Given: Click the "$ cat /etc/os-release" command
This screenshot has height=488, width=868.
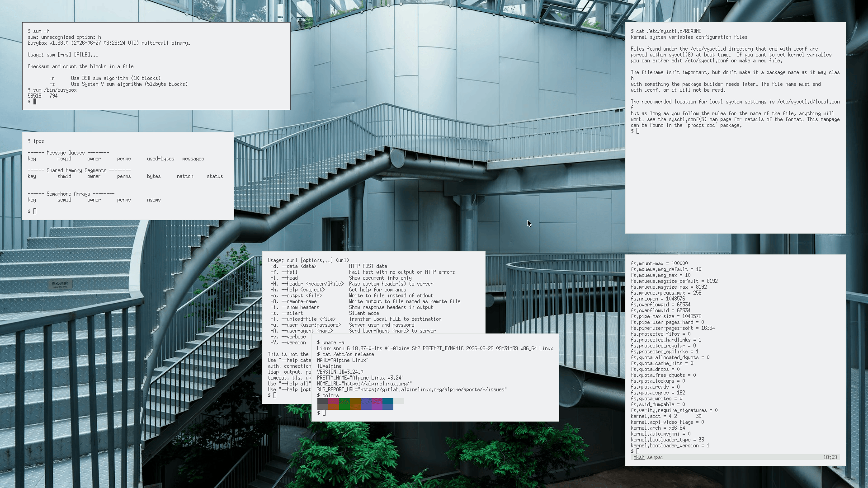Looking at the screenshot, I should pos(345,354).
